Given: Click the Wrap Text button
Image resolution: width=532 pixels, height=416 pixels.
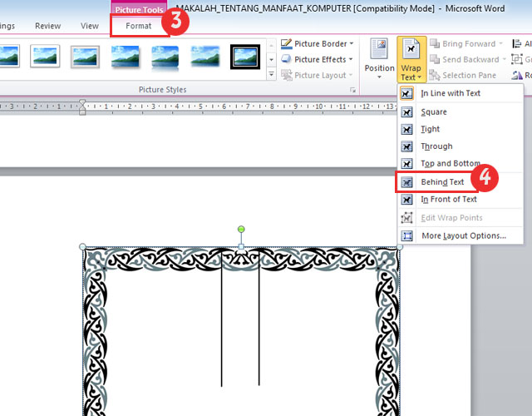Looking at the screenshot, I should (x=411, y=59).
